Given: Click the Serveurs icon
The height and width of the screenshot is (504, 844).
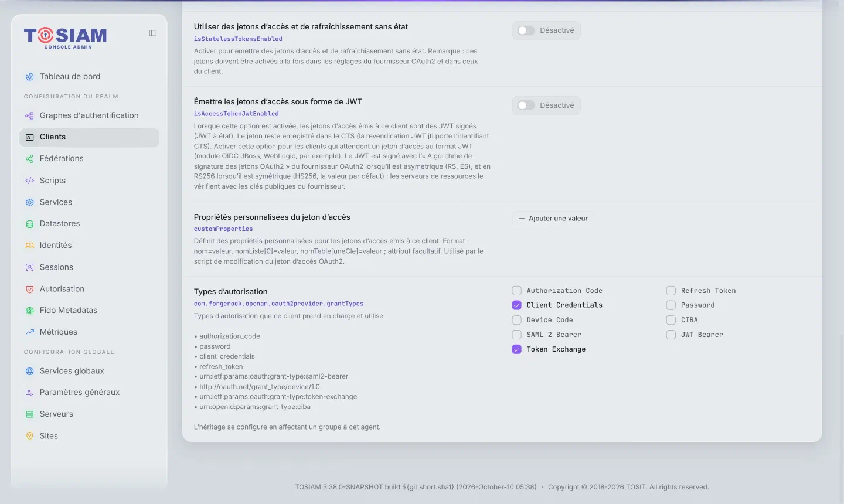Looking at the screenshot, I should point(30,414).
